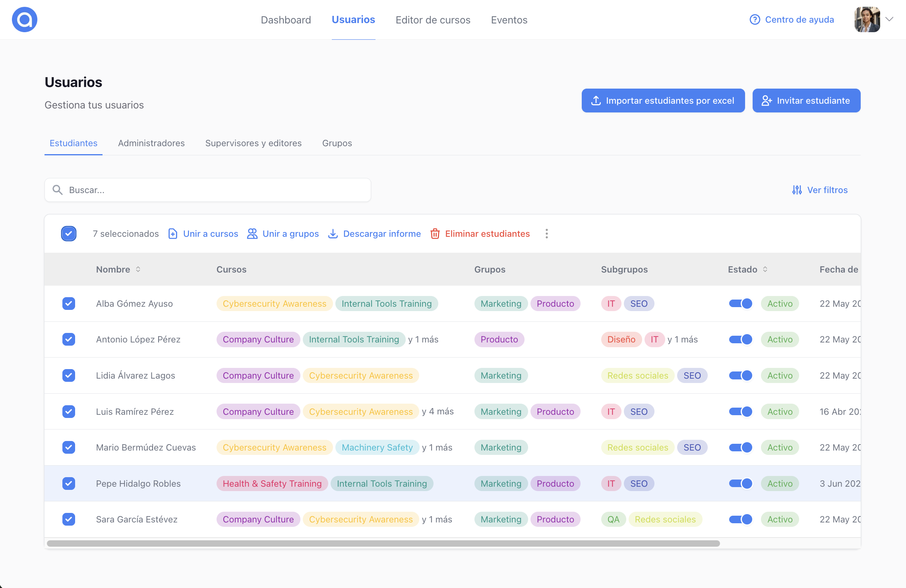906x588 pixels.
Task: Deselect Pepe Hidalgo Robles row checkbox
Action: [x=69, y=484]
